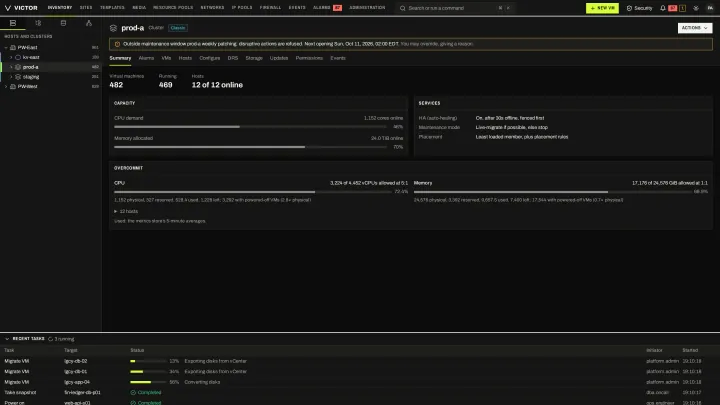Image resolution: width=720 pixels, height=405 pixels.
Task: Open the storage view icon in sidebar
Action: pos(63,23)
